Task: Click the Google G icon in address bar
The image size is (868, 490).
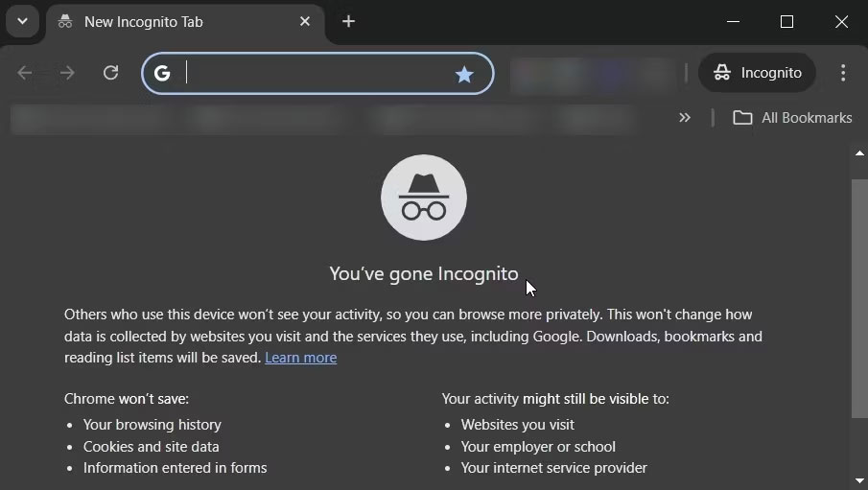Action: pyautogui.click(x=162, y=73)
